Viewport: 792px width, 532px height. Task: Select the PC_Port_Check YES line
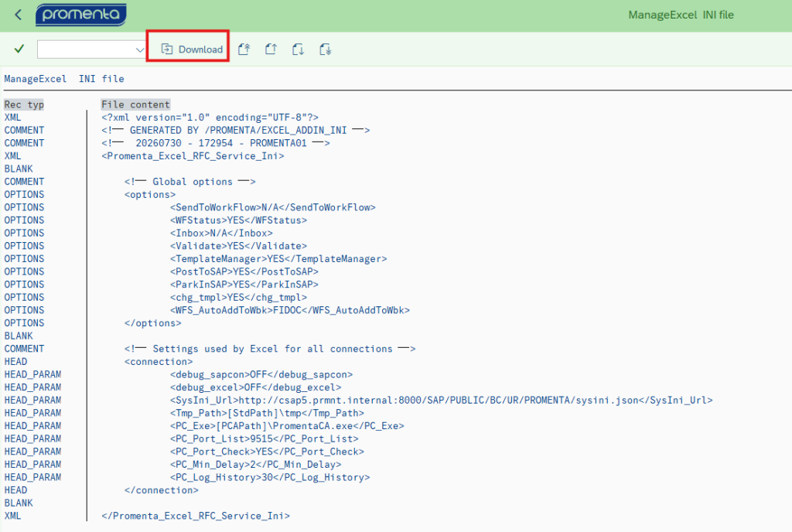click(x=267, y=452)
